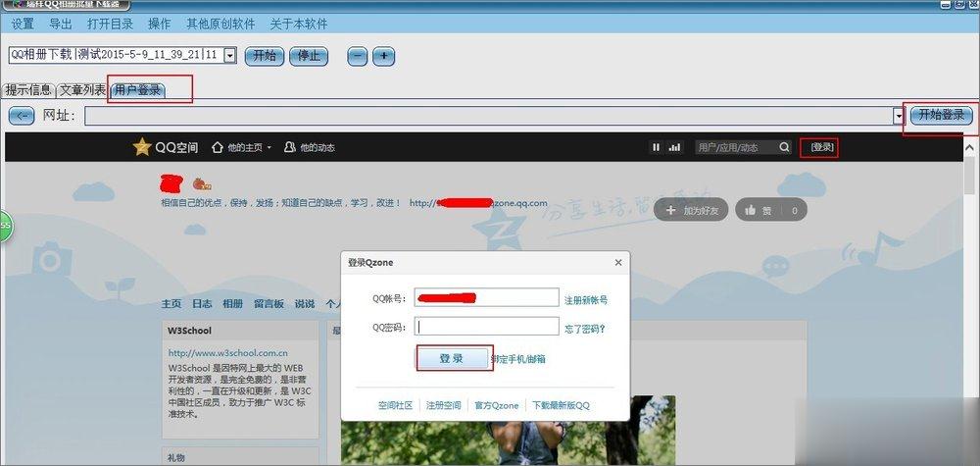
Task: Open 他的动态 feed link
Action: 310,147
